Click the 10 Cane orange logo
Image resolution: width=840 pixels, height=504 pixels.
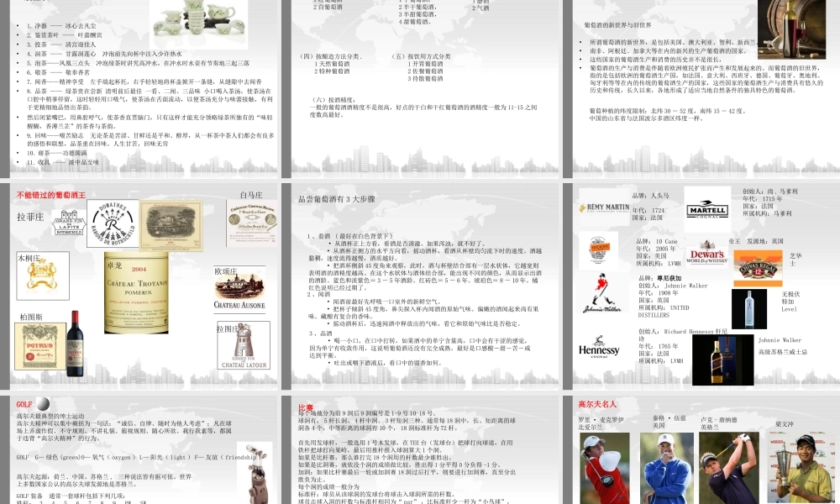[x=598, y=250]
